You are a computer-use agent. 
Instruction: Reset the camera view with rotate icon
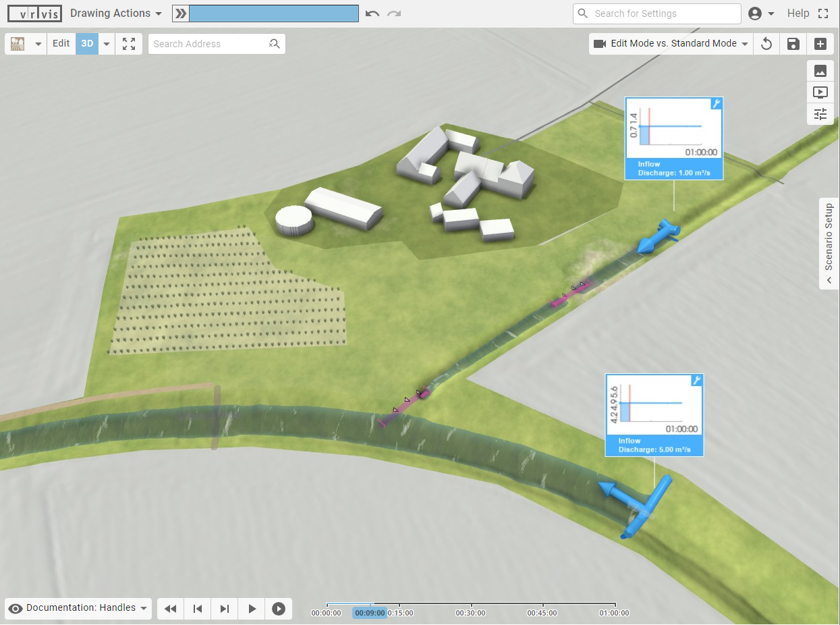coord(766,44)
